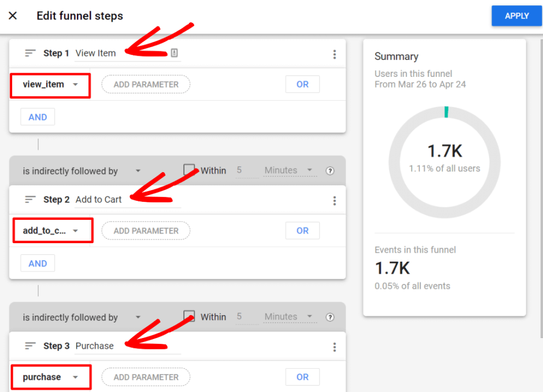Click the drag handle next to Step 2
This screenshot has width=543, height=392.
click(x=30, y=200)
